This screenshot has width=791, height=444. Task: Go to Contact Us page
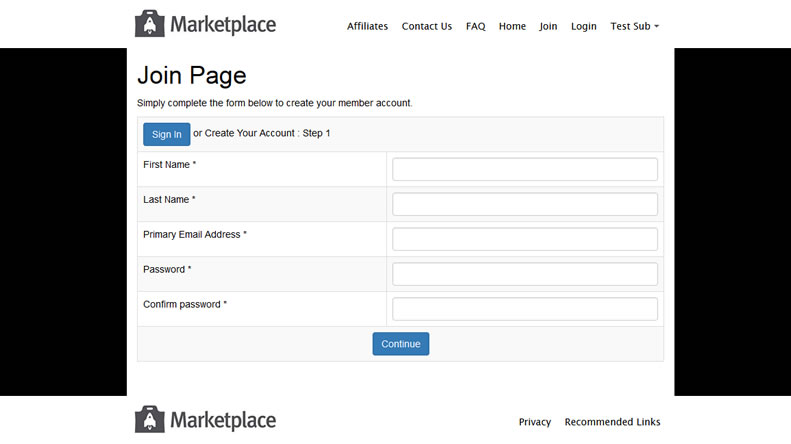point(426,27)
